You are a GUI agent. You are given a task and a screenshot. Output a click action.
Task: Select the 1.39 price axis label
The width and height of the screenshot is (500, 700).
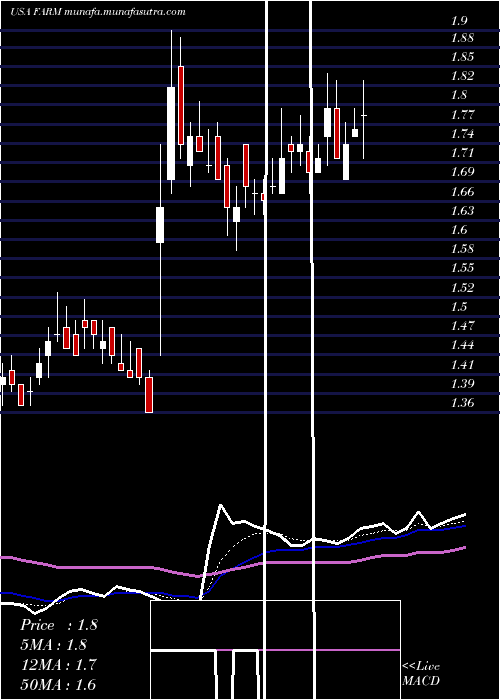click(462, 383)
